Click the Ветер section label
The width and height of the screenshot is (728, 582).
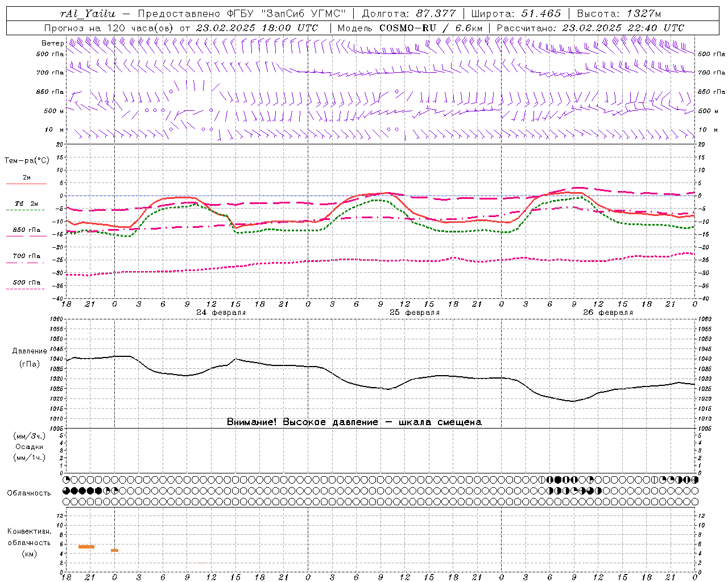[52, 43]
